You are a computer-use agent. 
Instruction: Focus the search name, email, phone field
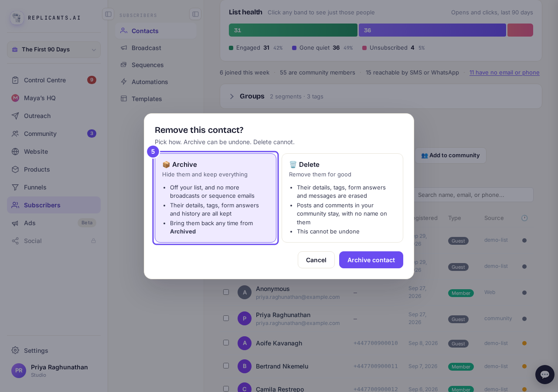click(473, 195)
